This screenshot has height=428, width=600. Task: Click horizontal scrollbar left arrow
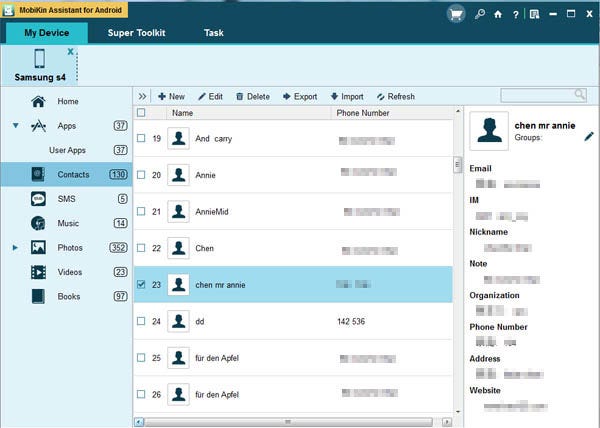139,422
